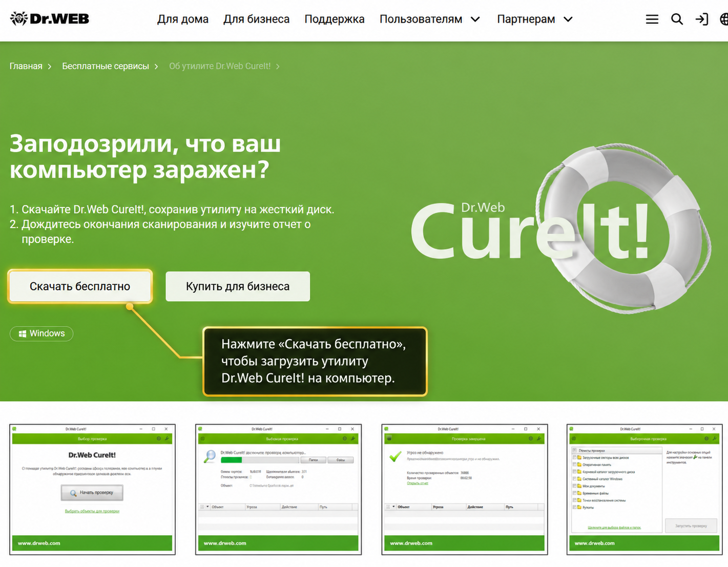Go to Главная breadcrumb link
The image size is (728, 567).
(x=26, y=66)
